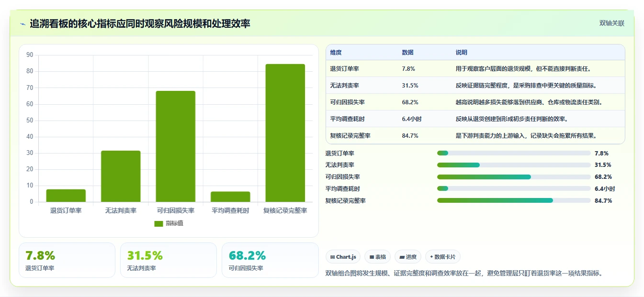
Task: Click the 双轴关联 tag in header
Action: click(x=611, y=23)
